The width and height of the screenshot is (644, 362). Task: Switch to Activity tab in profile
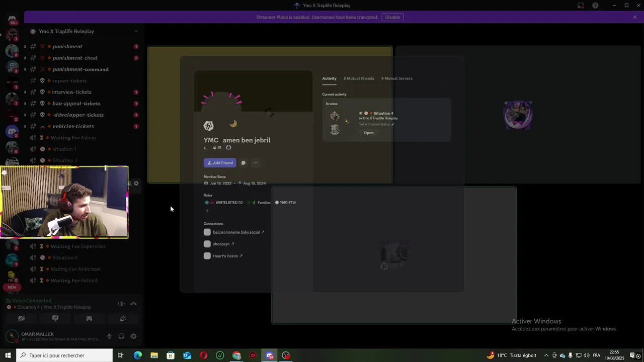point(329,78)
